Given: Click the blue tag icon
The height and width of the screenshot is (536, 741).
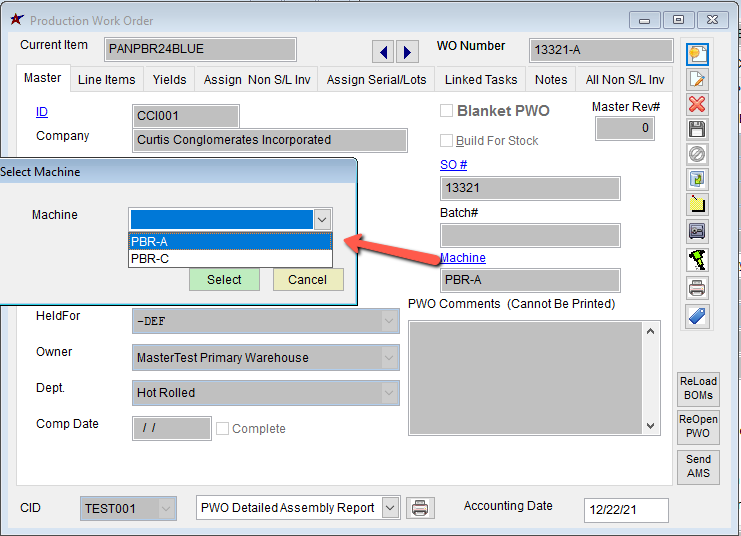Looking at the screenshot, I should [x=697, y=316].
